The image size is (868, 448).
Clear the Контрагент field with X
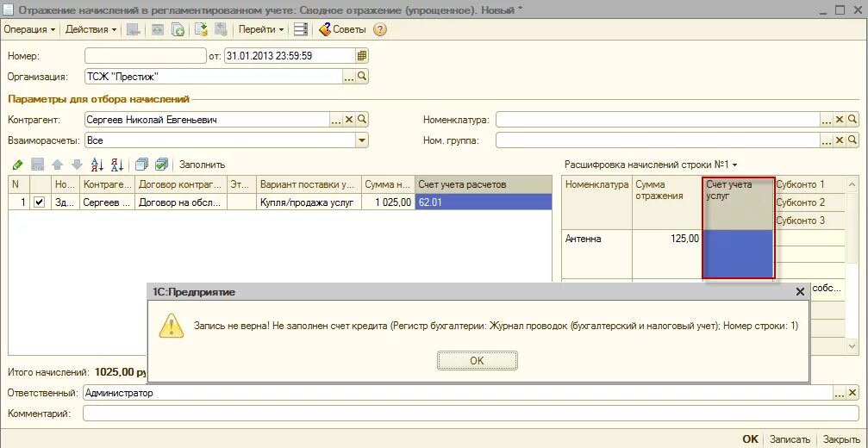pyautogui.click(x=349, y=120)
